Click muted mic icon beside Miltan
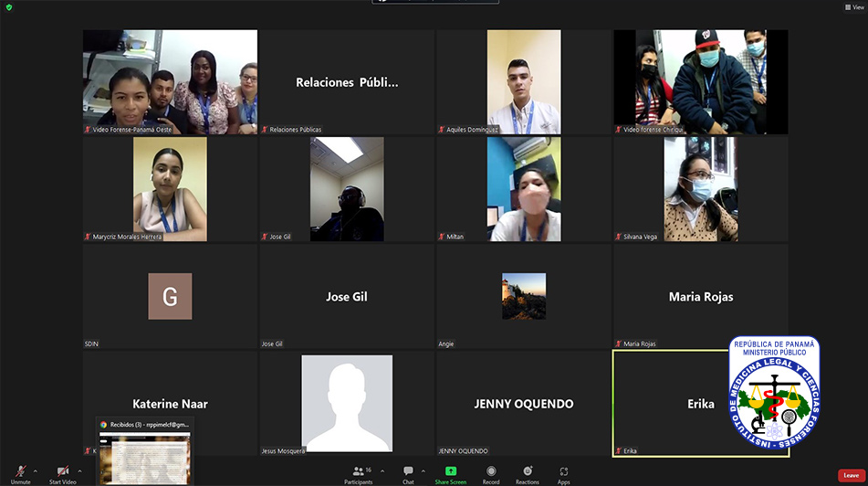Viewport: 868px width, 486px height. 442,236
